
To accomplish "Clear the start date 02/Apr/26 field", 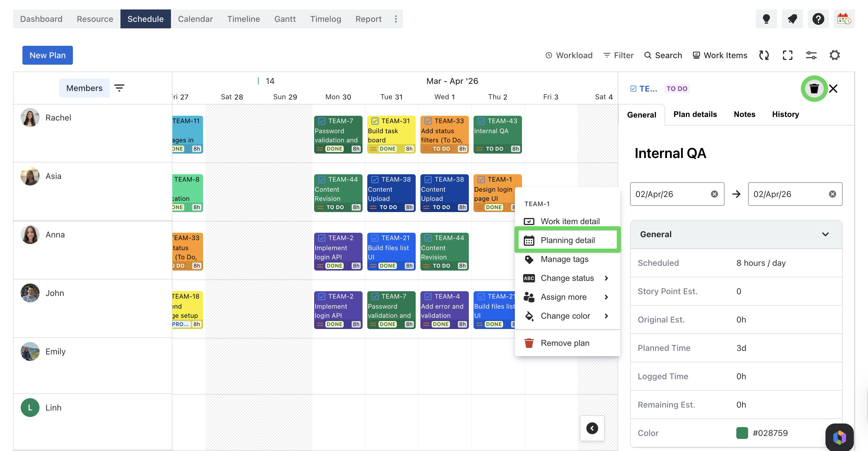I will [714, 194].
